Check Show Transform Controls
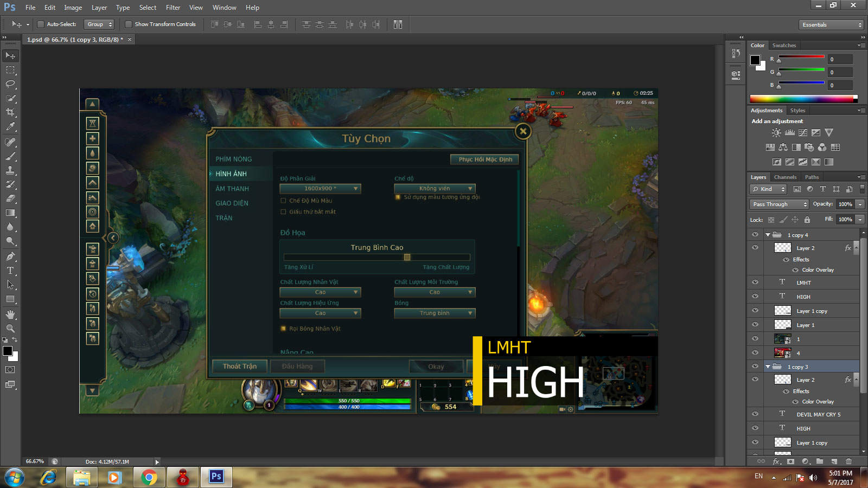Screen dimensions: 868x488 click(129, 24)
